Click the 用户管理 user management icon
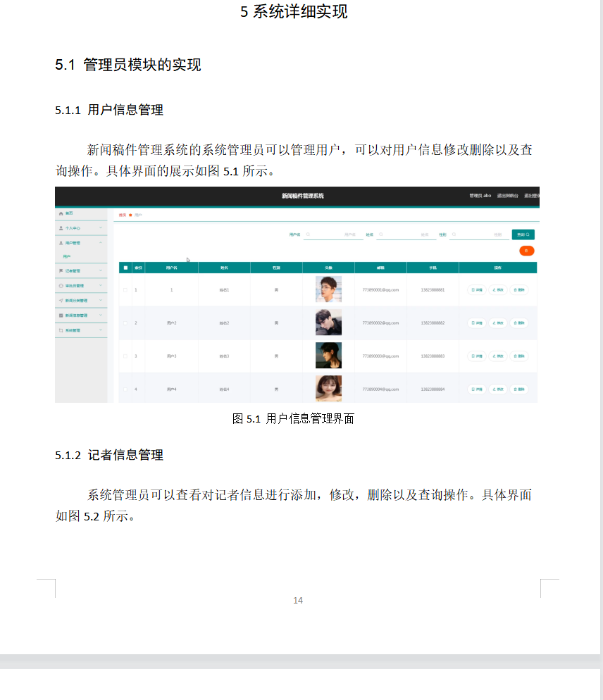 pyautogui.click(x=61, y=242)
